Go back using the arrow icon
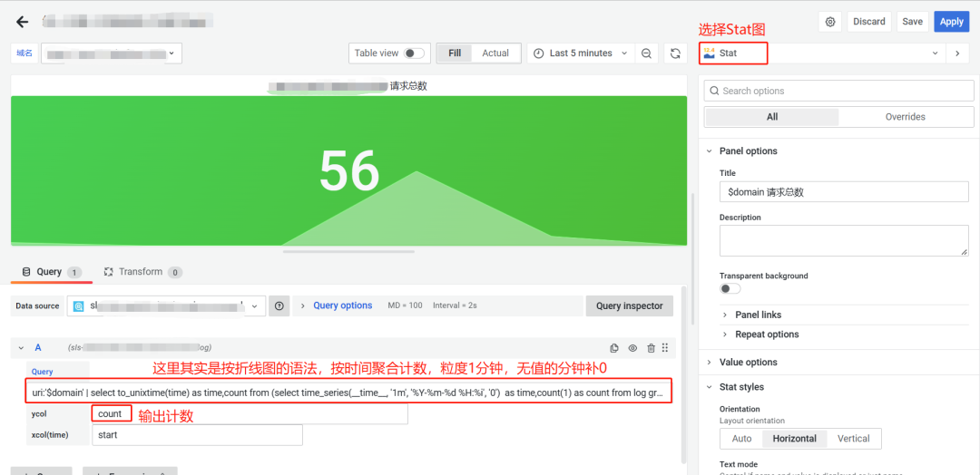 (x=23, y=22)
